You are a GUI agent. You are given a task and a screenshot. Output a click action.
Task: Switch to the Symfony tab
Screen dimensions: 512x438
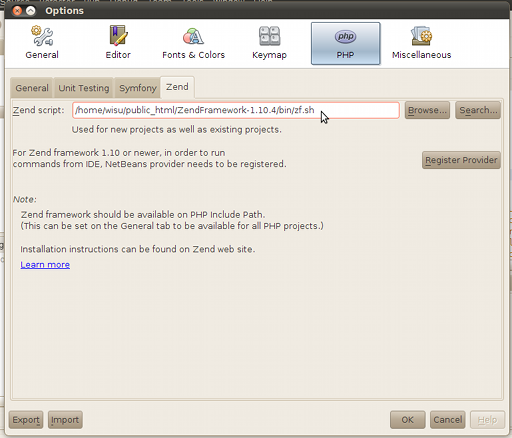[x=138, y=88]
